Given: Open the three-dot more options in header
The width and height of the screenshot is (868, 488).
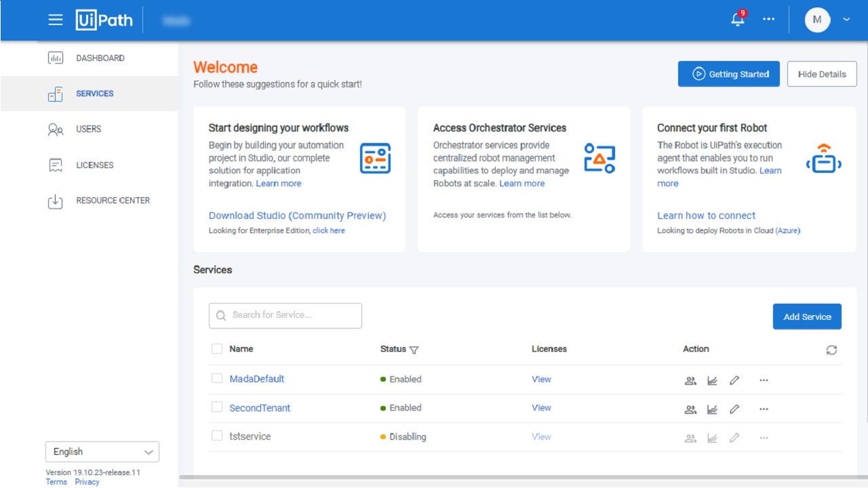Looking at the screenshot, I should (x=768, y=20).
